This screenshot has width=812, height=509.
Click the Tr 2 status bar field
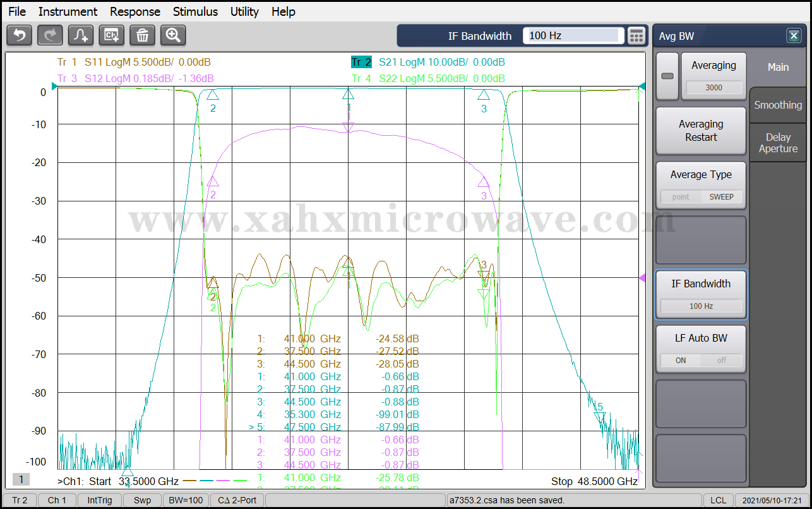(x=20, y=500)
